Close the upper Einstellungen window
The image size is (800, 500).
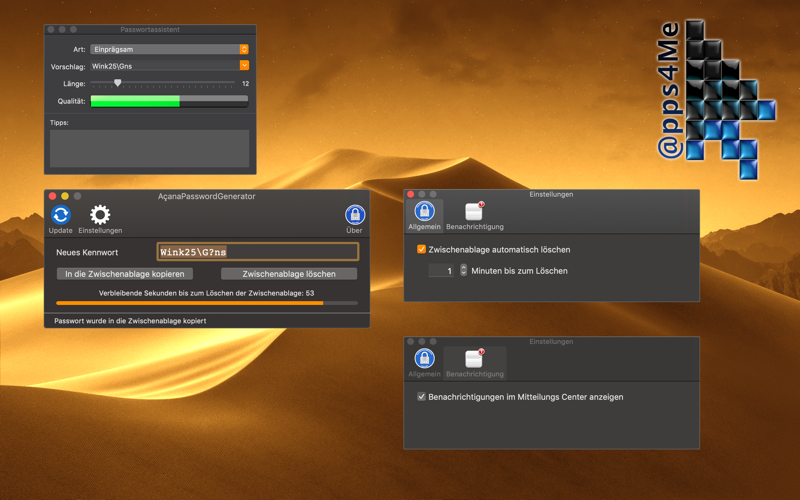point(411,194)
